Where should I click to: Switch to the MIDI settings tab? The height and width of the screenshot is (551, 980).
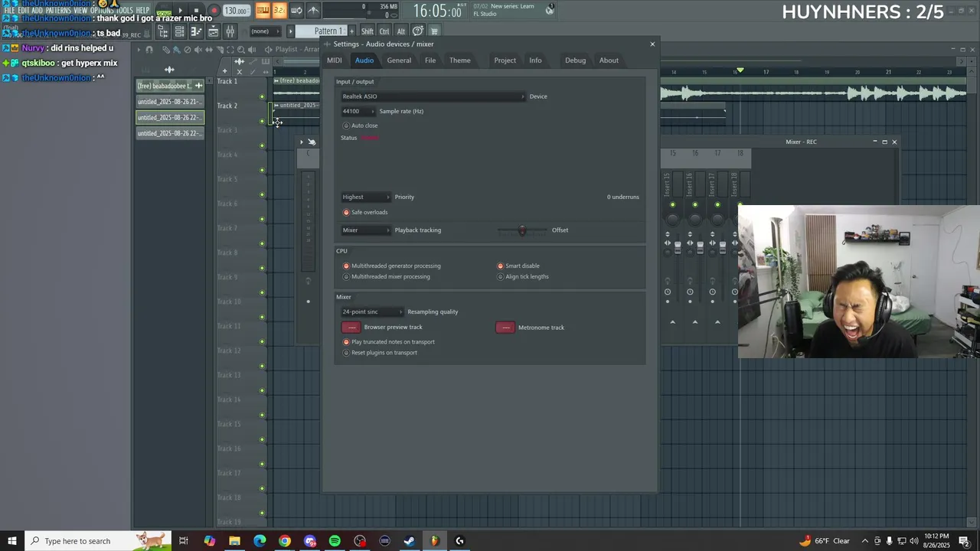point(335,60)
